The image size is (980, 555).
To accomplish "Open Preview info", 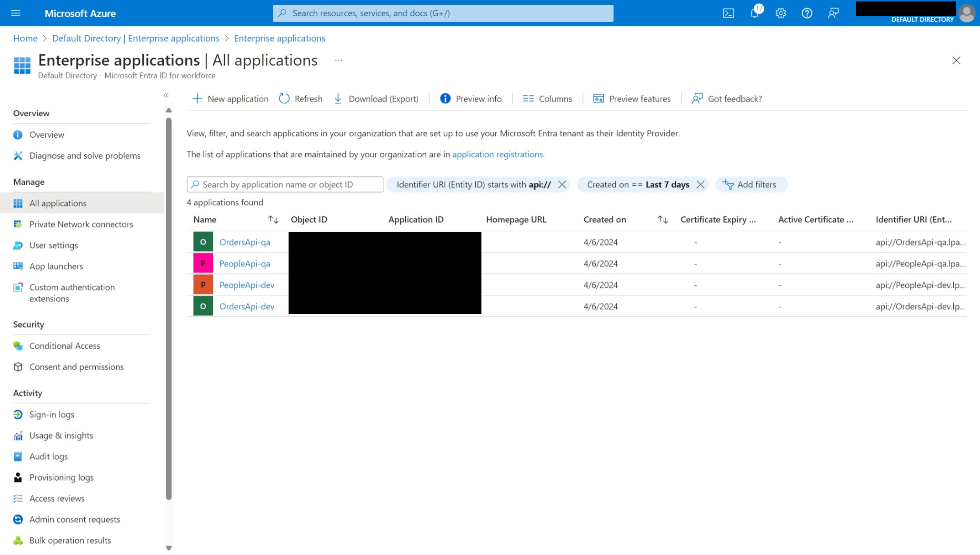I will (471, 99).
